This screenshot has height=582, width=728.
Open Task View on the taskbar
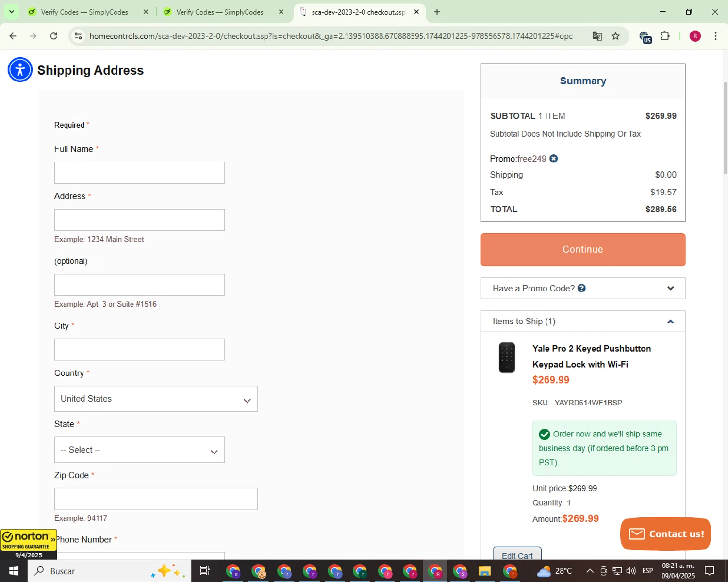(x=205, y=571)
